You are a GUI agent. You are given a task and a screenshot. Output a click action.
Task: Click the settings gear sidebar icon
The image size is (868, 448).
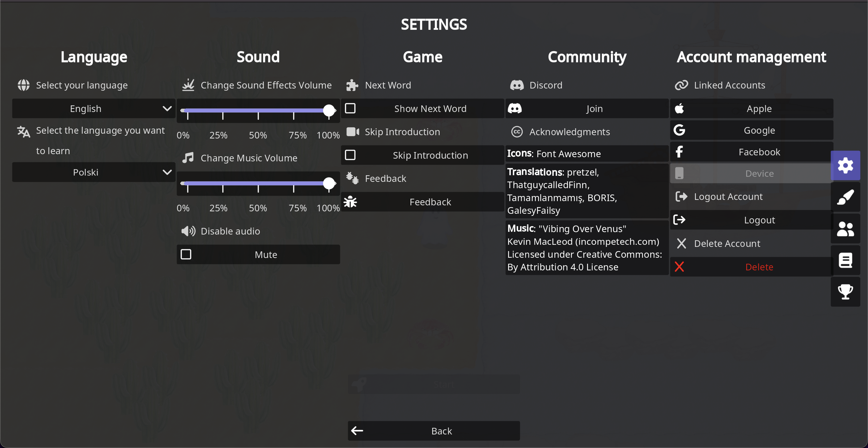pyautogui.click(x=845, y=165)
